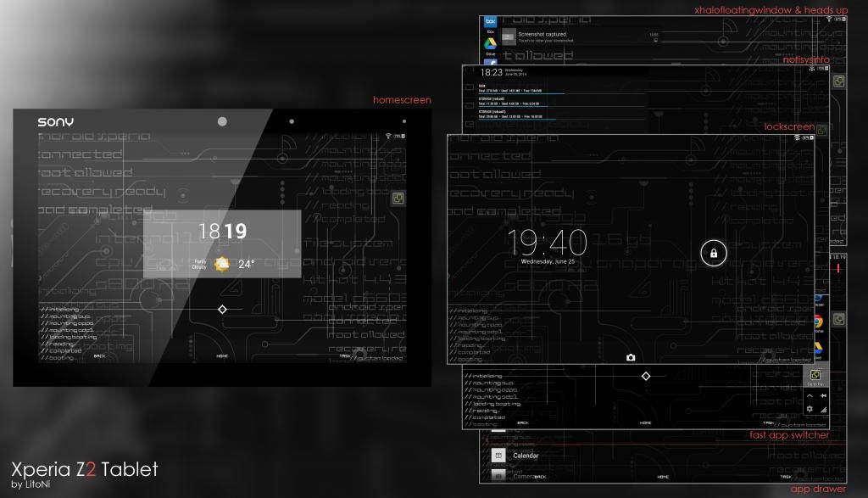Viewport: 868px width, 498px height.
Task: Click the pin arrow in the switcher panel
Action: coord(824,396)
